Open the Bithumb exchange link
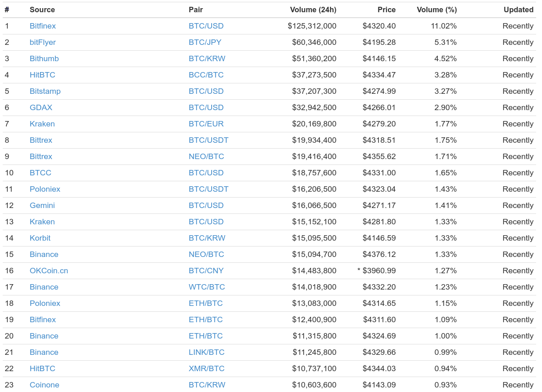 pos(44,58)
